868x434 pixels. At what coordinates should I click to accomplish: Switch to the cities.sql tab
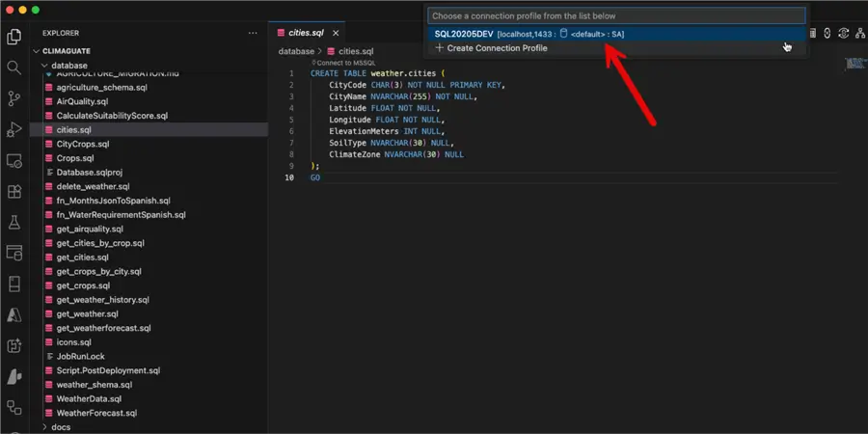[x=308, y=33]
